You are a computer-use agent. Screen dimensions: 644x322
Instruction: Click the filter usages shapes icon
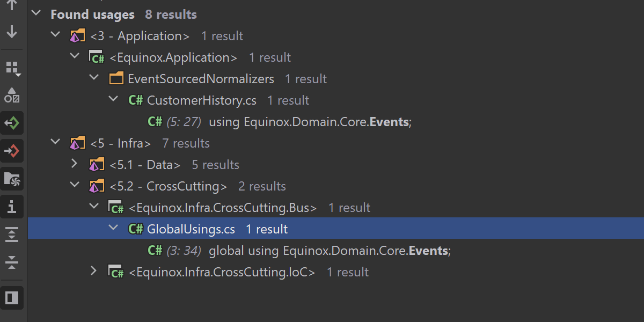(x=12, y=95)
